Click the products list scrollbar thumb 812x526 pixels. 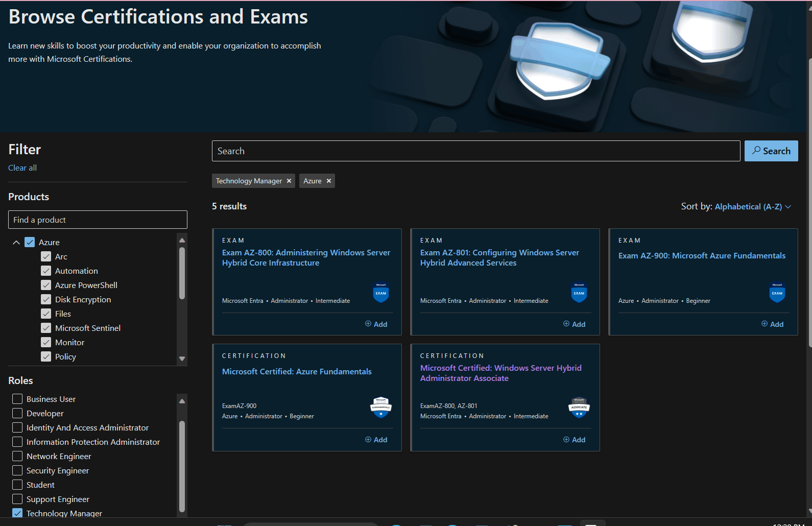coord(182,273)
